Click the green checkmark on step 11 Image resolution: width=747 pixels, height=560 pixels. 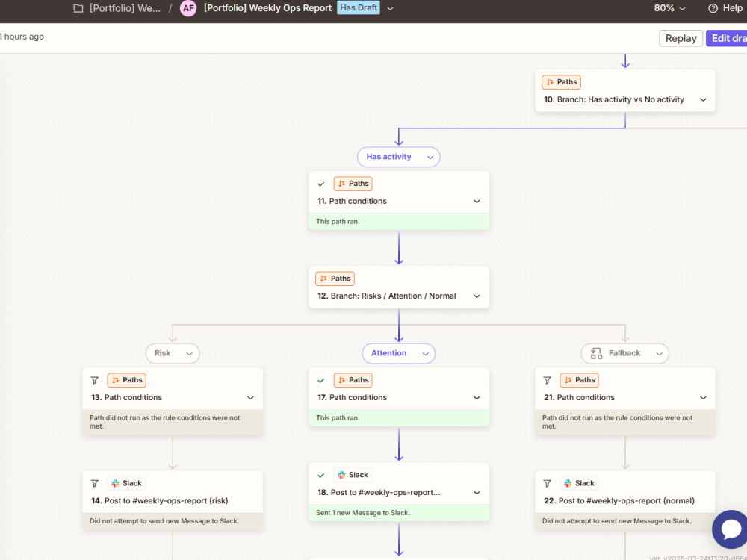coord(321,184)
